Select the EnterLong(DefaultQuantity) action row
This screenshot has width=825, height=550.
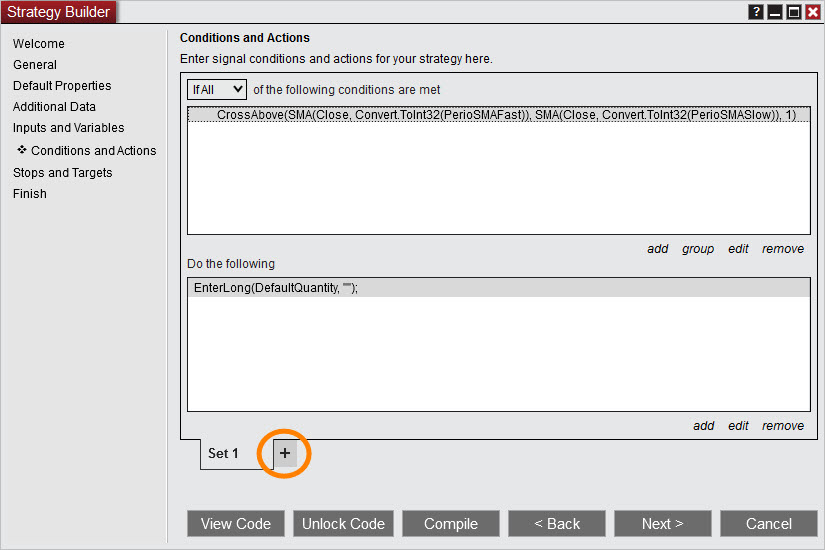click(x=499, y=288)
